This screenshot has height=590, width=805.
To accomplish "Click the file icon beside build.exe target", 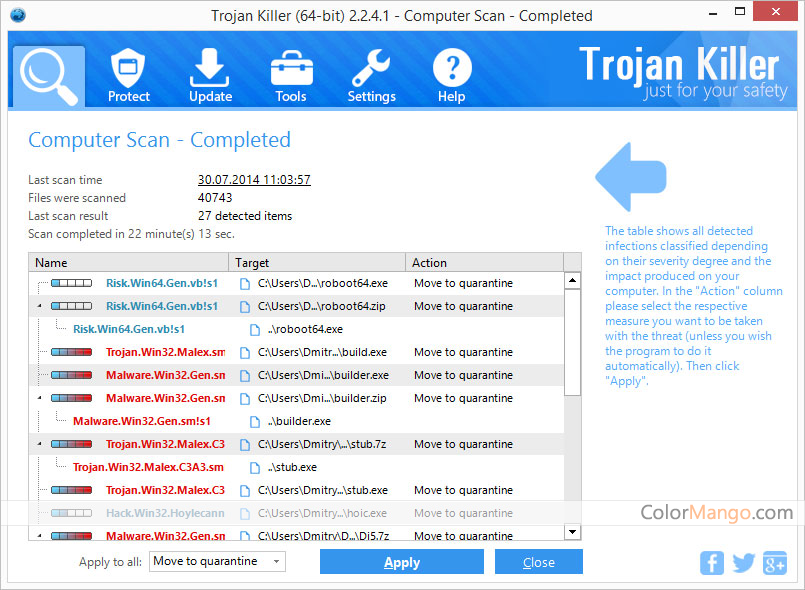I will click(x=245, y=353).
